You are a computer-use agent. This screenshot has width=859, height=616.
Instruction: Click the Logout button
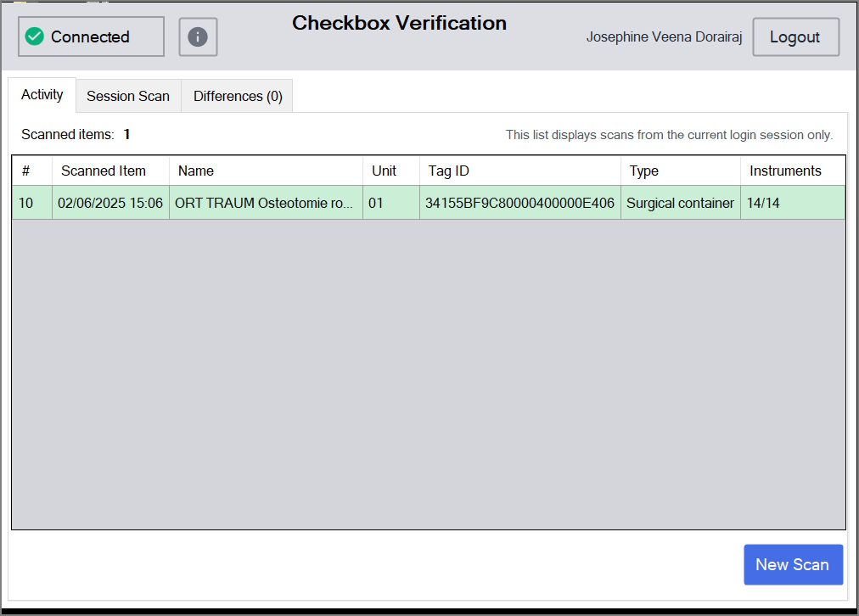(x=795, y=36)
